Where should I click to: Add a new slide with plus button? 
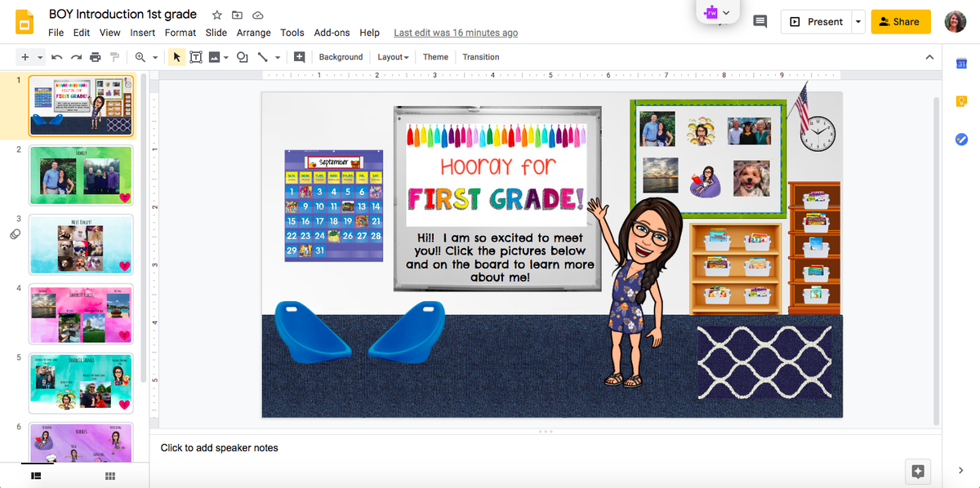[24, 57]
